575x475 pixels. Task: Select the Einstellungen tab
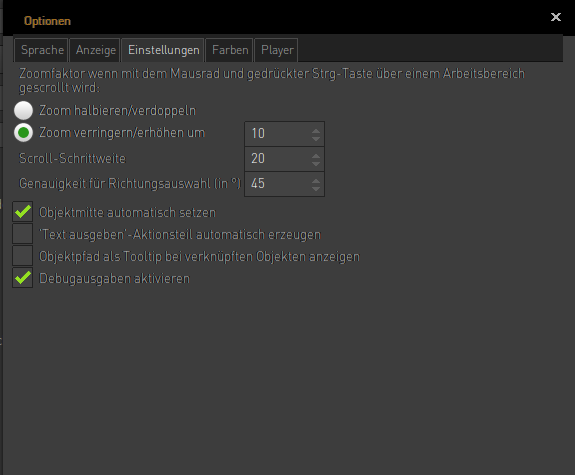(x=163, y=50)
